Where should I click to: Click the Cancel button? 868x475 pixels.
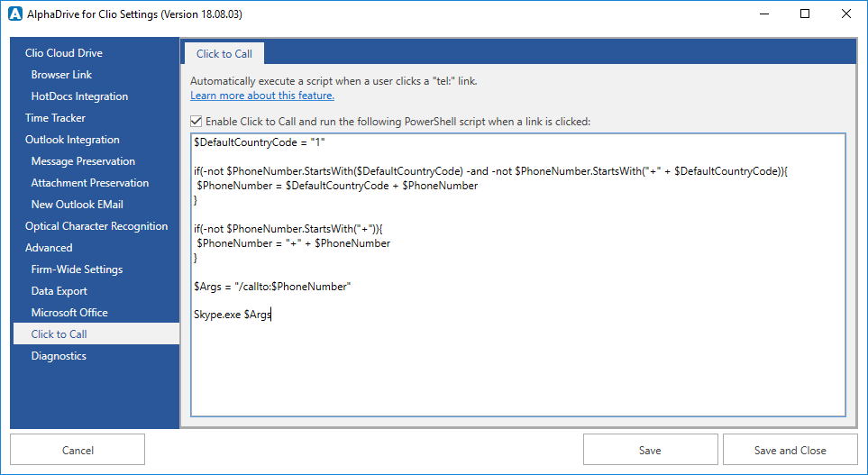click(x=78, y=450)
